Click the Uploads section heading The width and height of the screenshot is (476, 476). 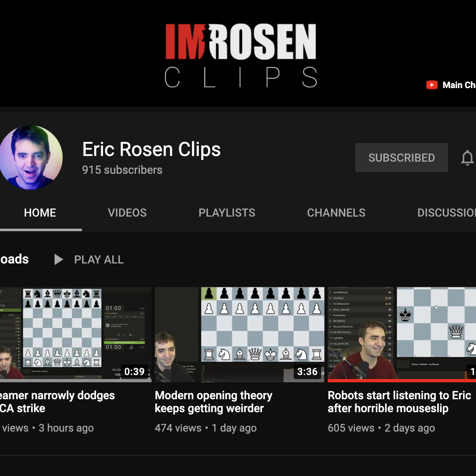point(14,259)
